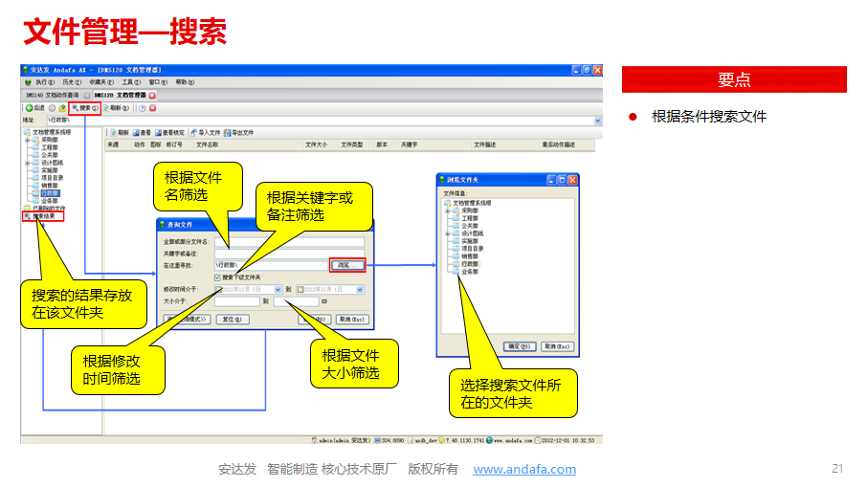Screen dimensions: 868x487
Task: Click 查看锁定 (View locked) icon
Action: 158,132
